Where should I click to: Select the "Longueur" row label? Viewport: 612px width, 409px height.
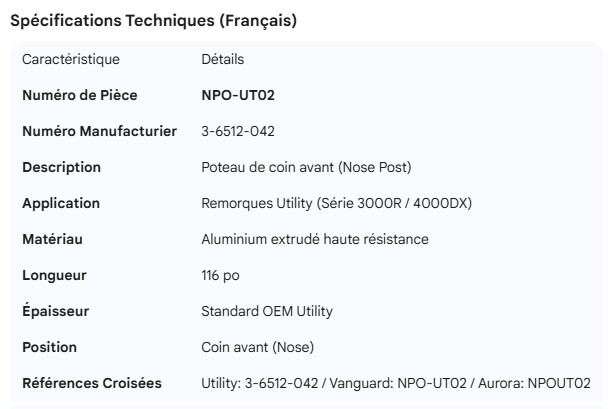pyautogui.click(x=54, y=276)
